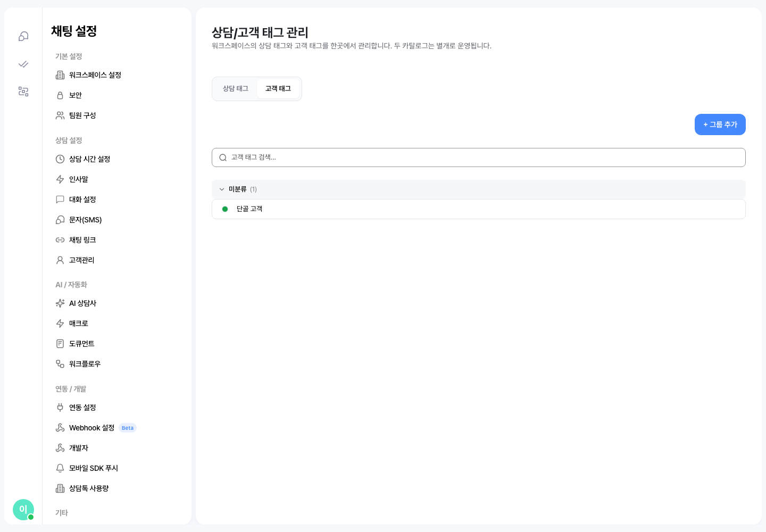Click the lightning icon beside 인사말

pos(60,179)
